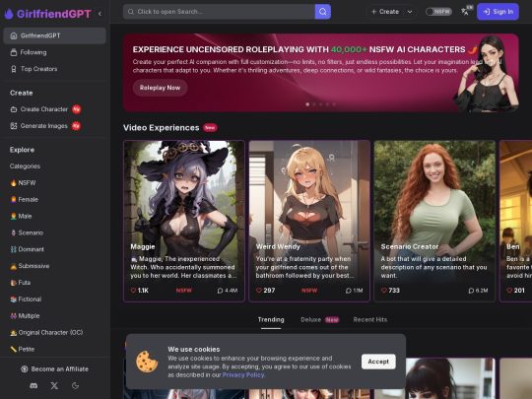The image size is (532, 399).
Task: Like Maggie with the heart icon
Action: pos(133,291)
